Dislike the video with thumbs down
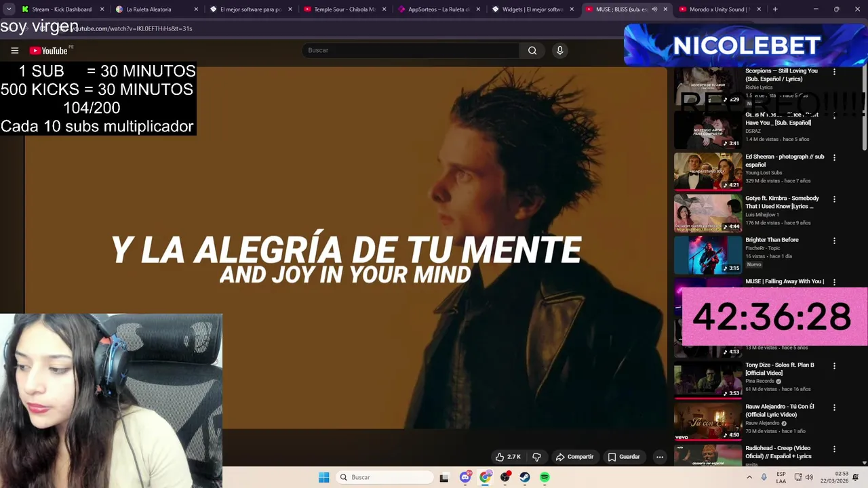 (x=536, y=457)
